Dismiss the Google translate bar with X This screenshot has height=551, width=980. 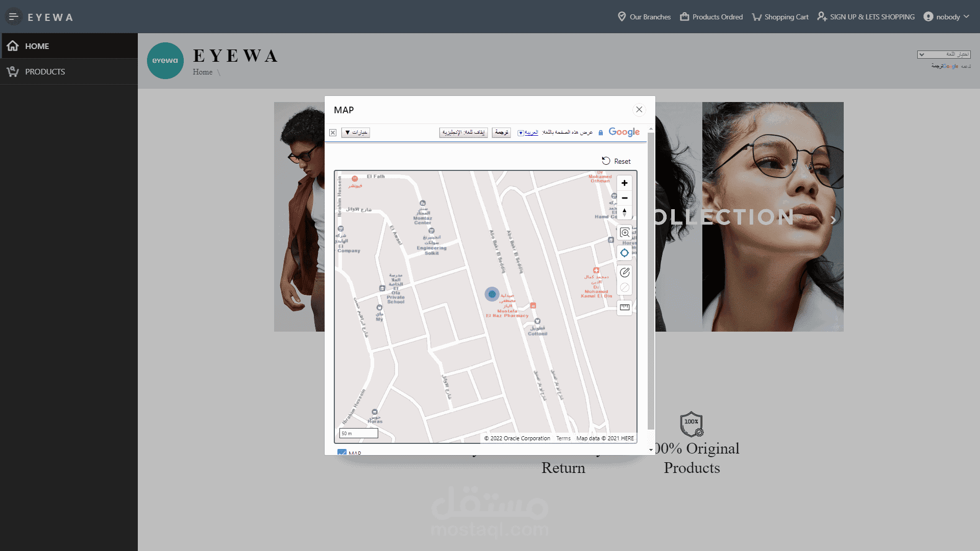click(x=333, y=133)
